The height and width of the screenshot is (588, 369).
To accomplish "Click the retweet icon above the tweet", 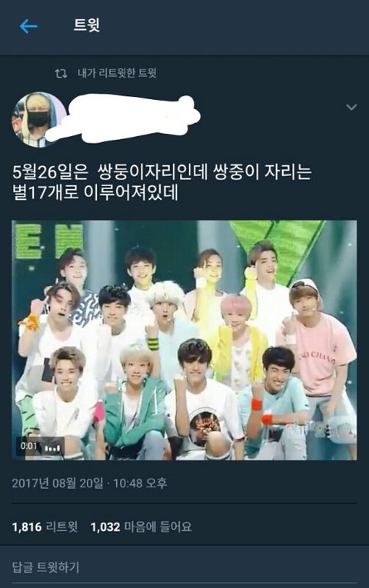I will (61, 73).
